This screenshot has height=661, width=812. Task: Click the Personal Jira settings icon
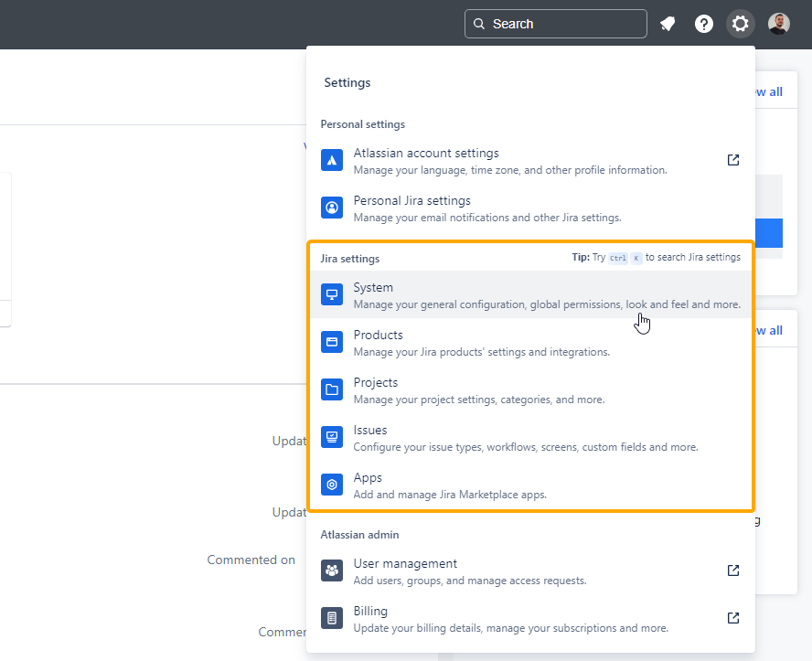pyautogui.click(x=331, y=208)
